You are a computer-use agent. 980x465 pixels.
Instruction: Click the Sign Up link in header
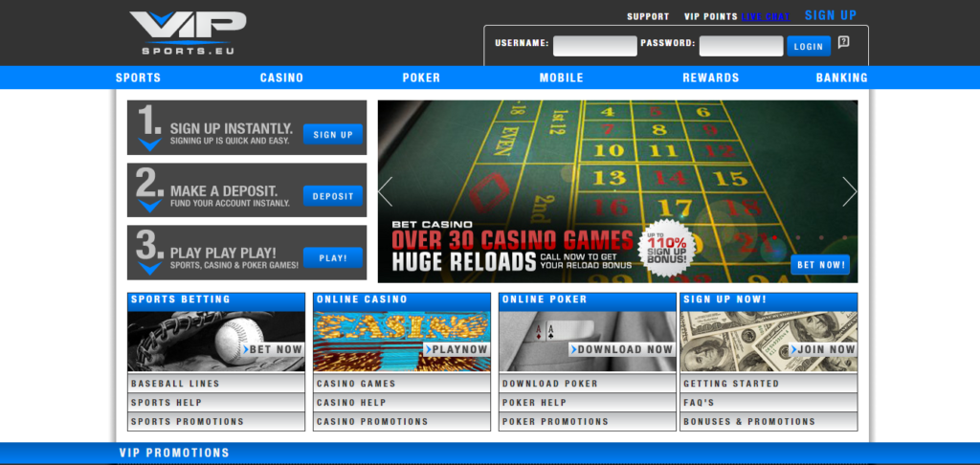point(831,15)
